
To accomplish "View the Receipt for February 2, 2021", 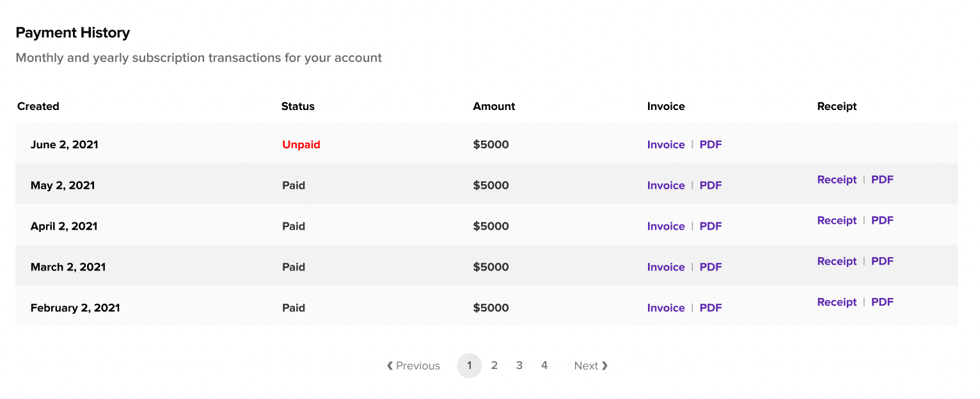I will point(837,302).
